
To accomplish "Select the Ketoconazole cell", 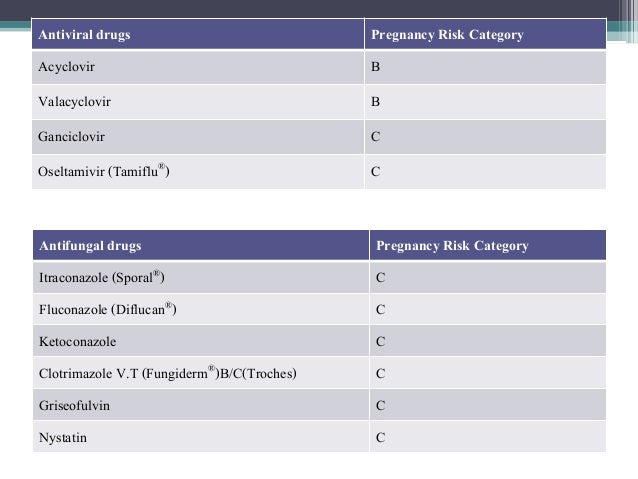I will (201, 341).
